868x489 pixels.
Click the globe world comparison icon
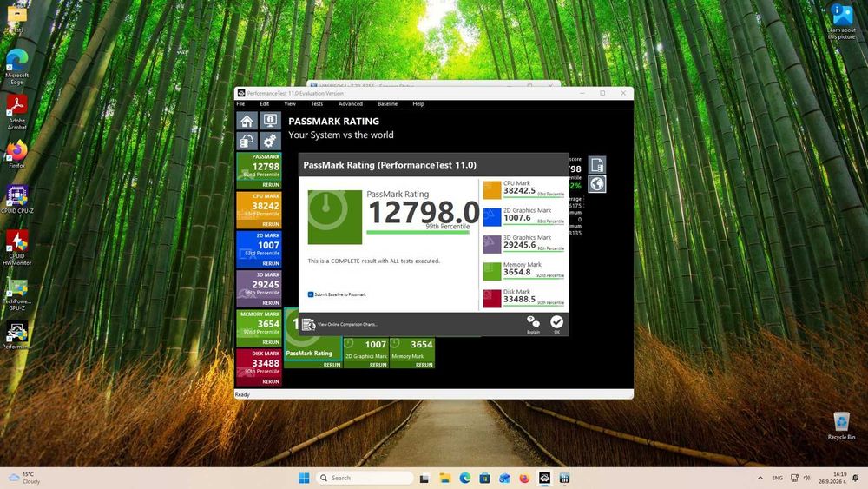click(597, 184)
